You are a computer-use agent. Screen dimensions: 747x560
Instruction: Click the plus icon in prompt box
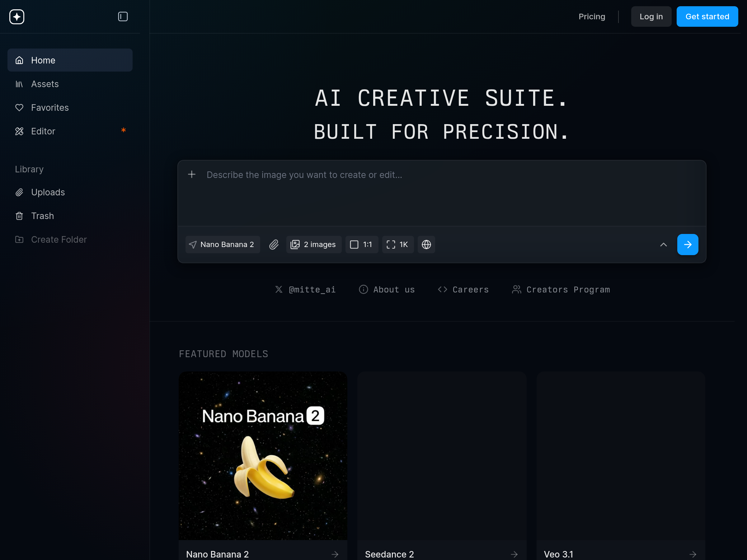(192, 175)
